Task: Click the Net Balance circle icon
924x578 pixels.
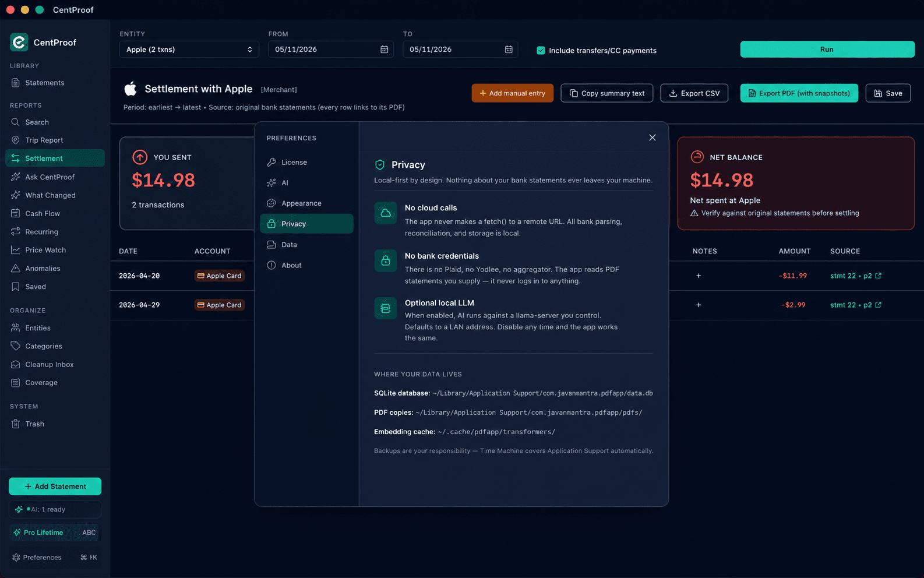Action: coord(697,157)
